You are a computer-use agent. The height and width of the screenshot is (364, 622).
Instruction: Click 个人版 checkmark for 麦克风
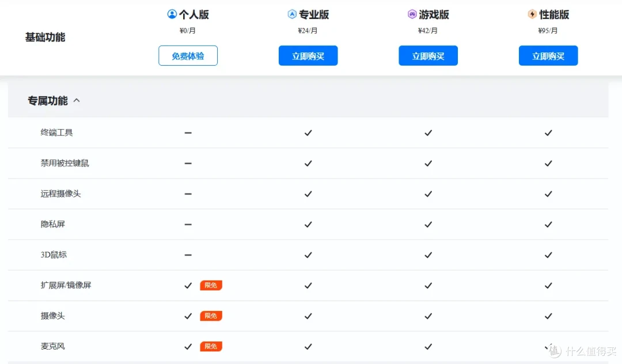(x=188, y=347)
